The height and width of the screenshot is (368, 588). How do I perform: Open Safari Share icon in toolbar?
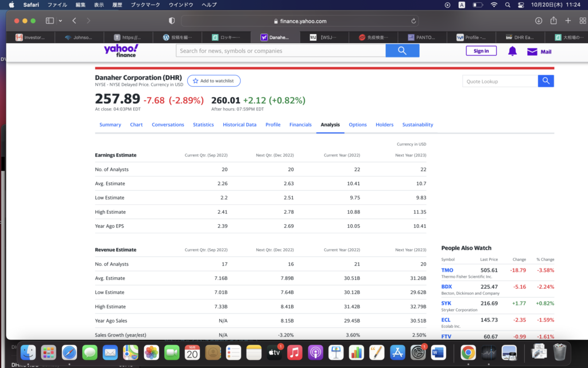coord(554,21)
